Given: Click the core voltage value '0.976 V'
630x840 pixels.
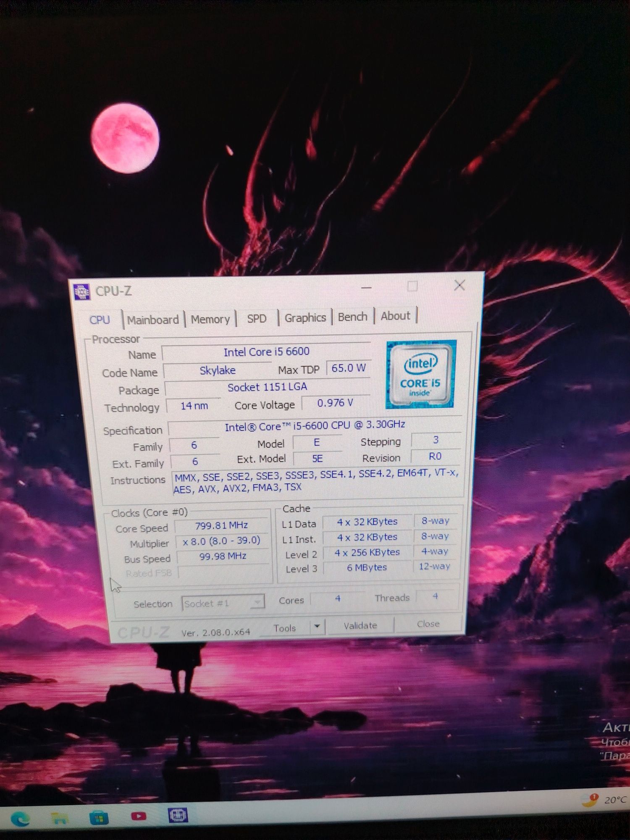Looking at the screenshot, I should click(335, 403).
